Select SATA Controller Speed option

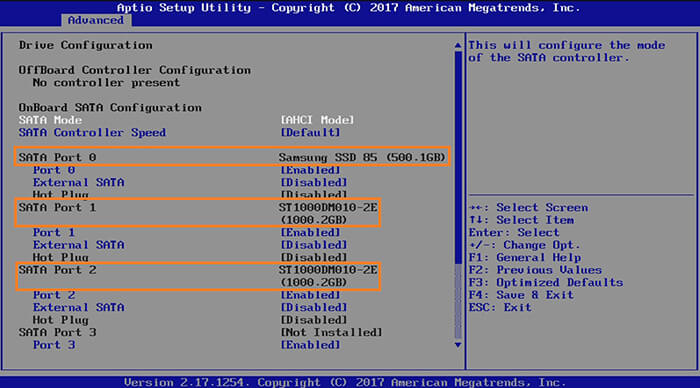[x=92, y=133]
